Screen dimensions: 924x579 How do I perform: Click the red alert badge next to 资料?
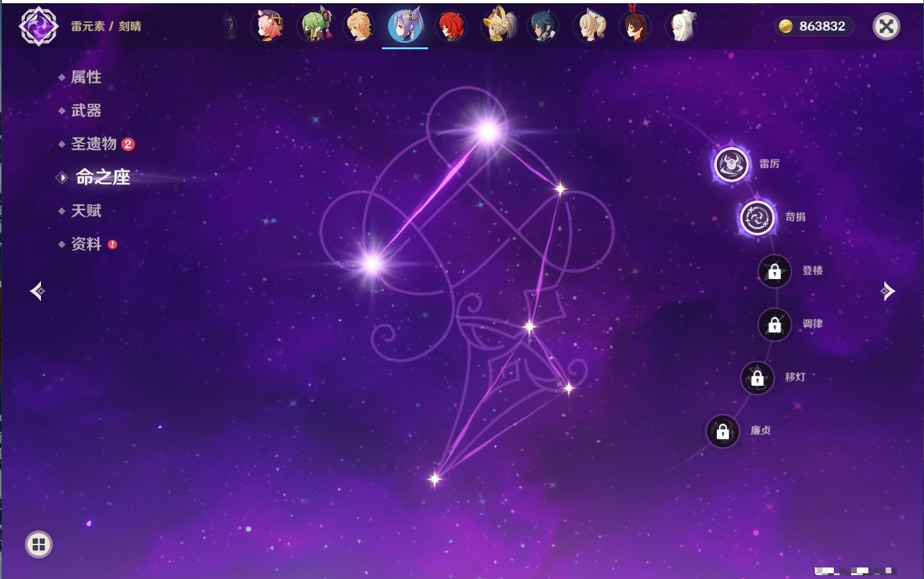113,244
